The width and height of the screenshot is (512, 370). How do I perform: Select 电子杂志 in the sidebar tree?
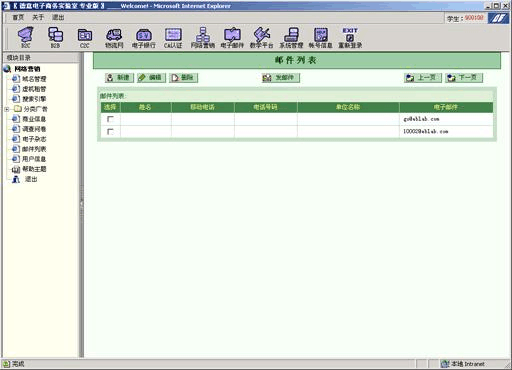click(34, 139)
